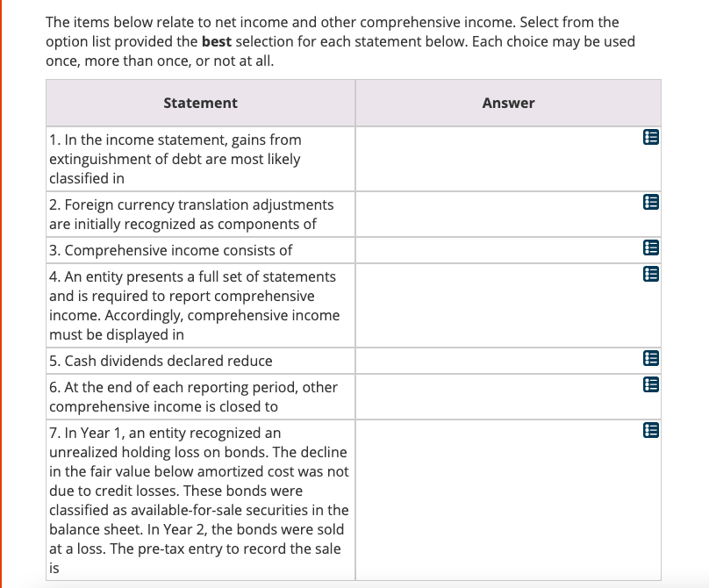
Task: Select the option list icon for statement 4
Action: point(649,273)
